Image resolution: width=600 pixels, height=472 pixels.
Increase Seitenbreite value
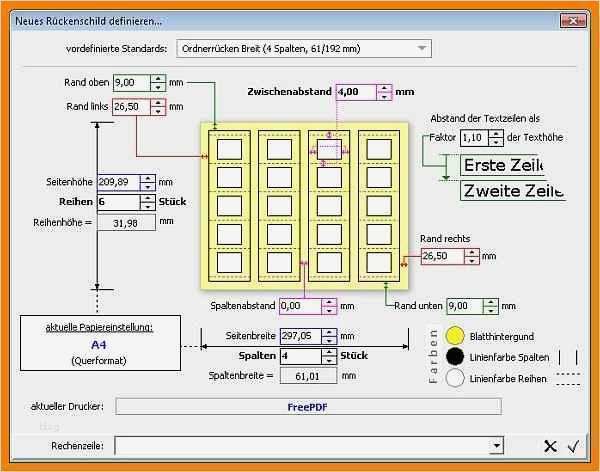click(x=329, y=332)
